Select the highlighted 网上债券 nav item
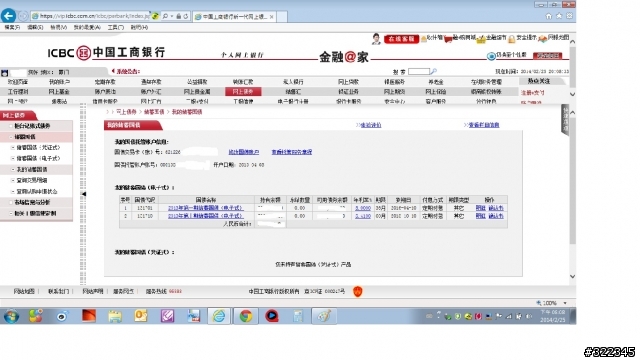This screenshot has height=360, width=640. [x=243, y=92]
